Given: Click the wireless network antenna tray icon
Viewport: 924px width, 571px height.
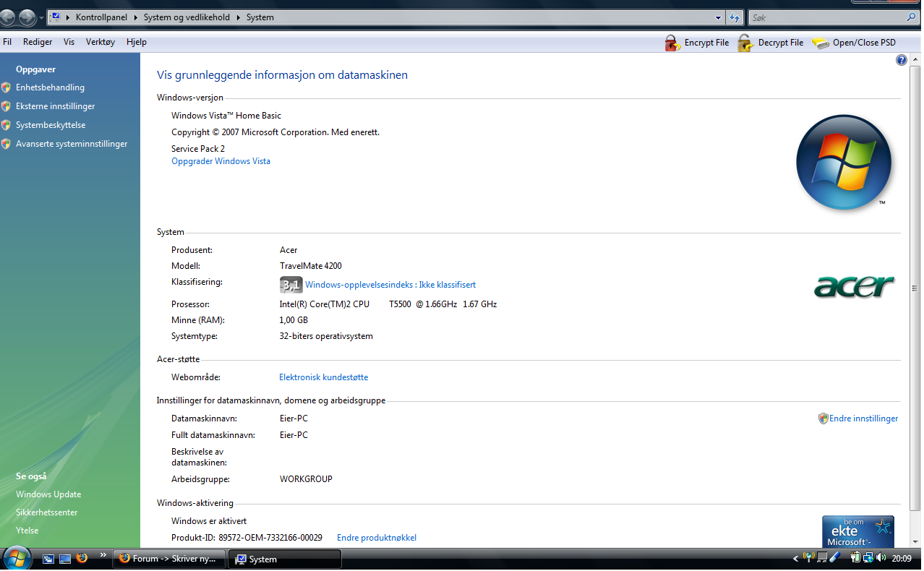Looking at the screenshot, I should tap(809, 557).
